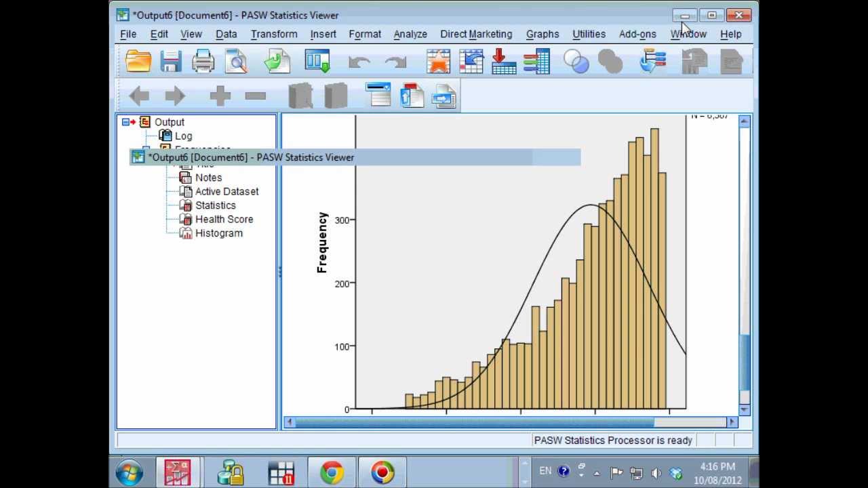Open the database padlock taskbar icon
The height and width of the screenshot is (488, 868).
tap(230, 472)
